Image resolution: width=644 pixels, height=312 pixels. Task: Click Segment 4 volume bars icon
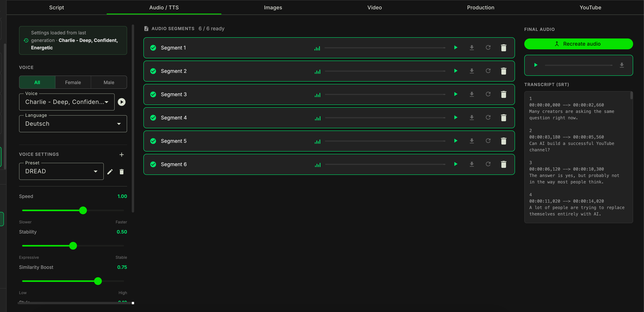318,118
